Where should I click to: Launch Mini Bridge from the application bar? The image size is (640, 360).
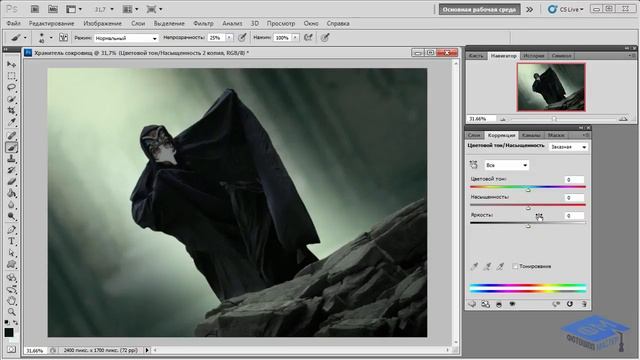coord(53,9)
